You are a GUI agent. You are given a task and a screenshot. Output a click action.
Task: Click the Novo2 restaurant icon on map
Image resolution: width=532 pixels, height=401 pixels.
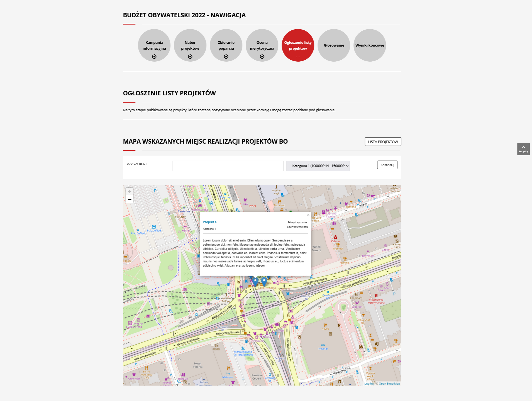[325, 325]
